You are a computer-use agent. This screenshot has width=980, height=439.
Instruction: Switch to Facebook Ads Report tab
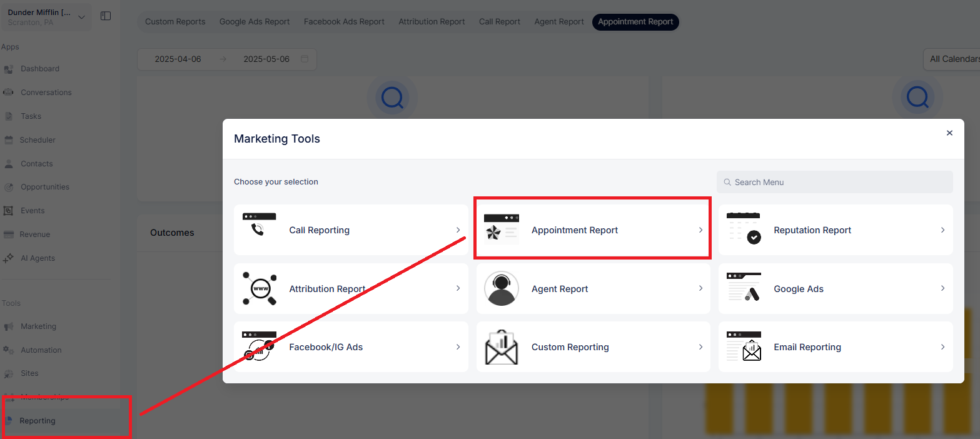click(x=344, y=22)
